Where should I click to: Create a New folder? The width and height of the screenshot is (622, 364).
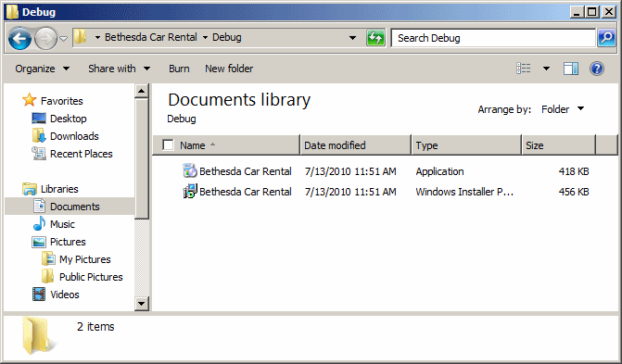coord(229,69)
